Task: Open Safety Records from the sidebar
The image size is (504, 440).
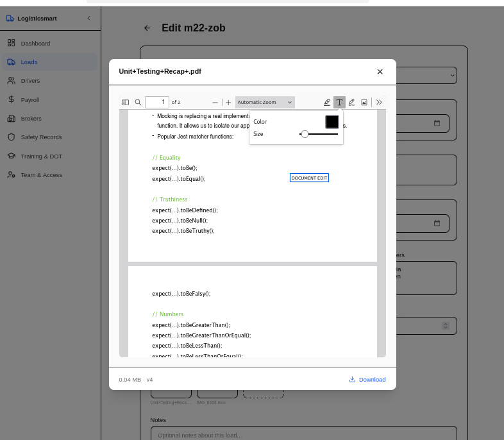Action: pyautogui.click(x=50, y=137)
